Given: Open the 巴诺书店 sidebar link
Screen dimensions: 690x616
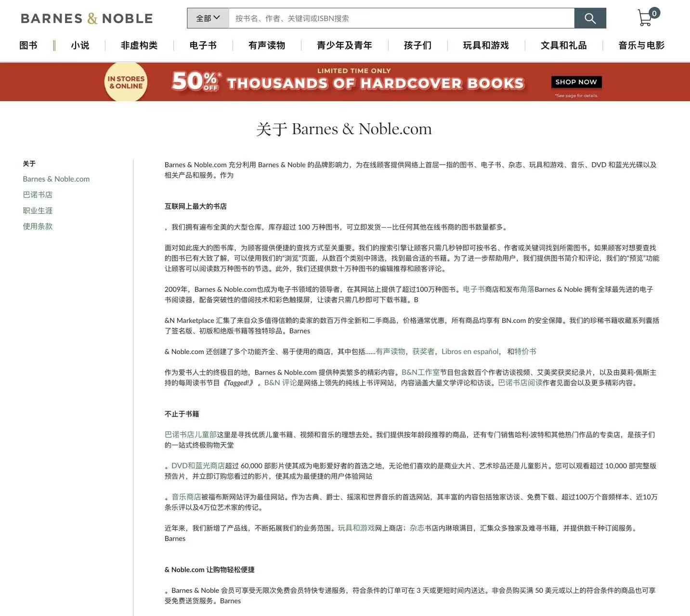Looking at the screenshot, I should coord(38,194).
